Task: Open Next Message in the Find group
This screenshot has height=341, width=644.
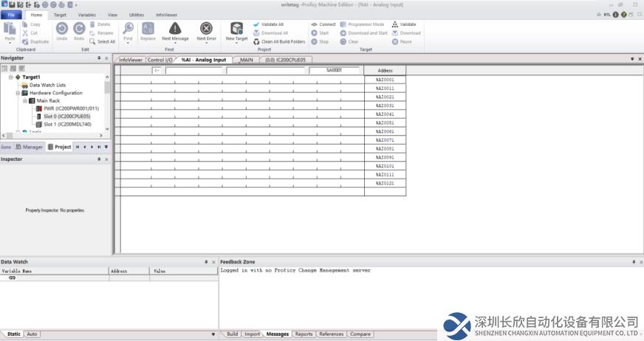Action: [175, 30]
